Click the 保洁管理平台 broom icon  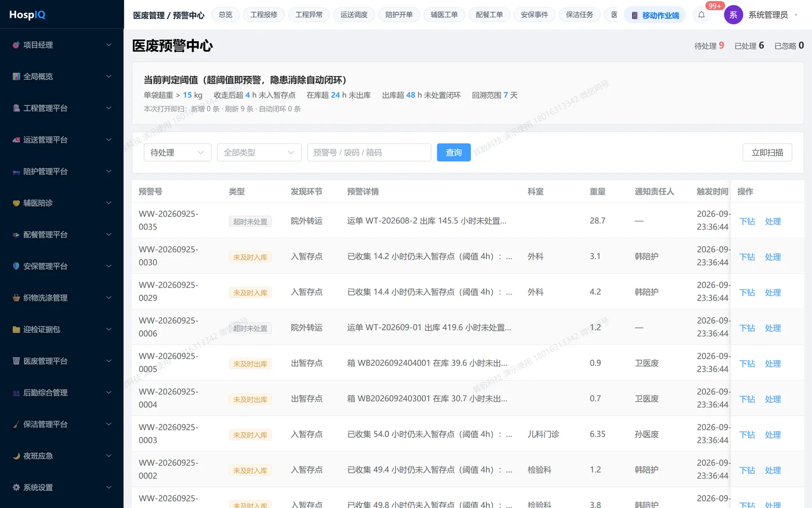16,424
